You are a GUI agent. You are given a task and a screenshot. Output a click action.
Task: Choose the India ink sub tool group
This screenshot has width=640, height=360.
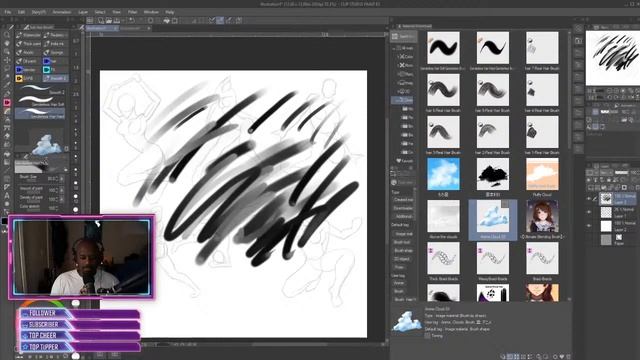coord(56,44)
